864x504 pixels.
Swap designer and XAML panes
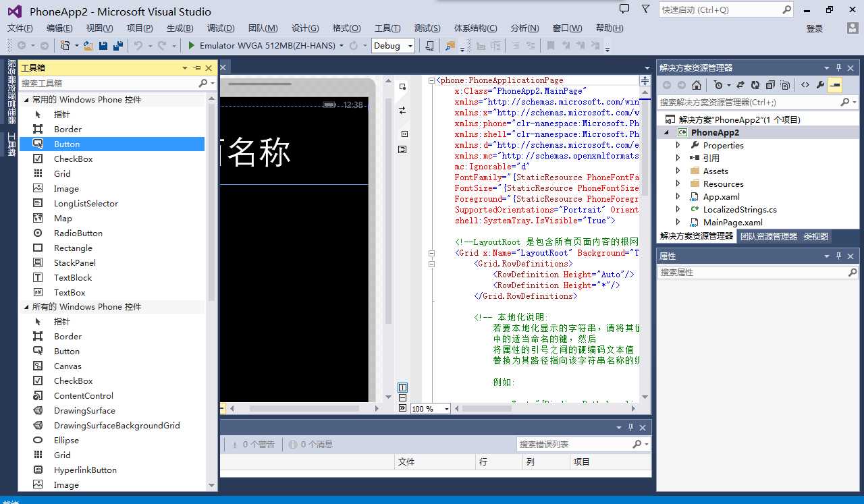tap(402, 110)
